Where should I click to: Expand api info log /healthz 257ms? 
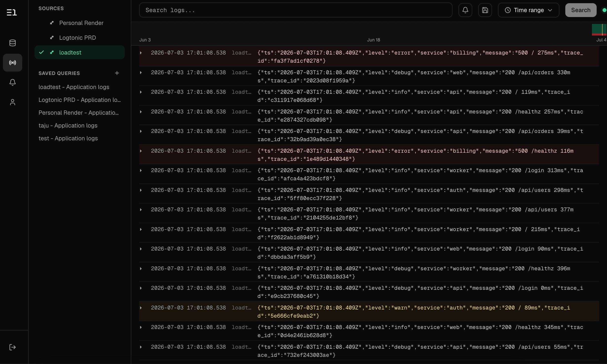click(x=141, y=112)
